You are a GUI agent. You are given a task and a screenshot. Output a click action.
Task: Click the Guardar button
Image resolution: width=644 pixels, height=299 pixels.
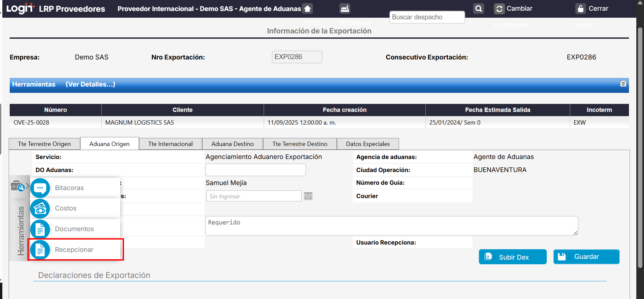586,257
